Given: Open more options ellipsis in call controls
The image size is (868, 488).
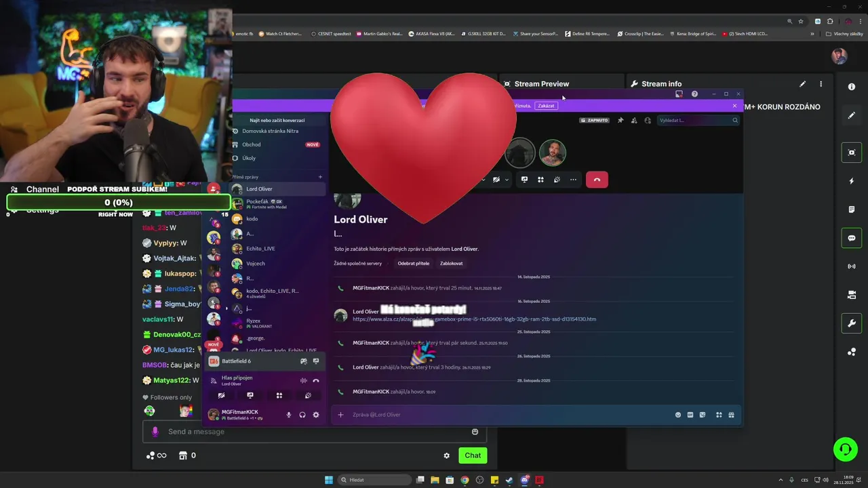Looking at the screenshot, I should point(573,180).
